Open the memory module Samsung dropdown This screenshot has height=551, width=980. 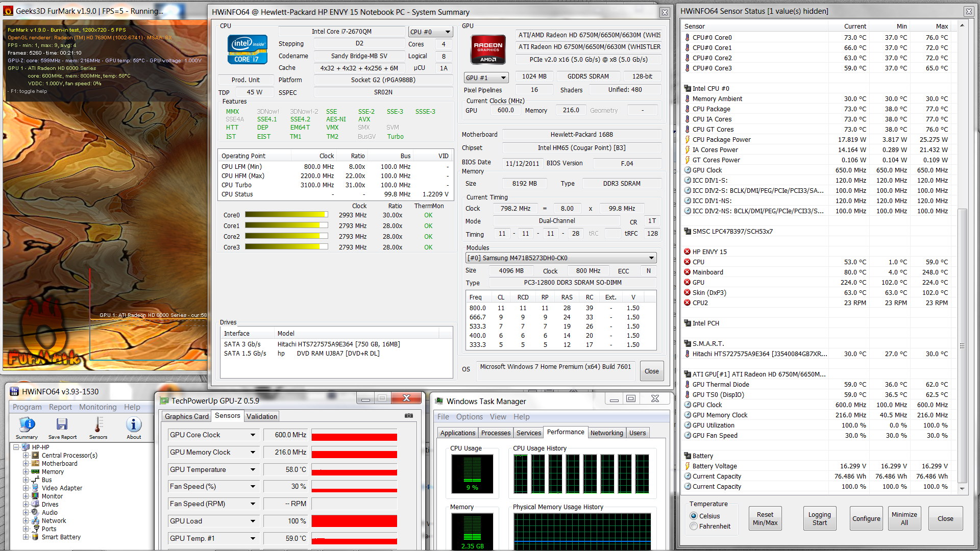(560, 258)
